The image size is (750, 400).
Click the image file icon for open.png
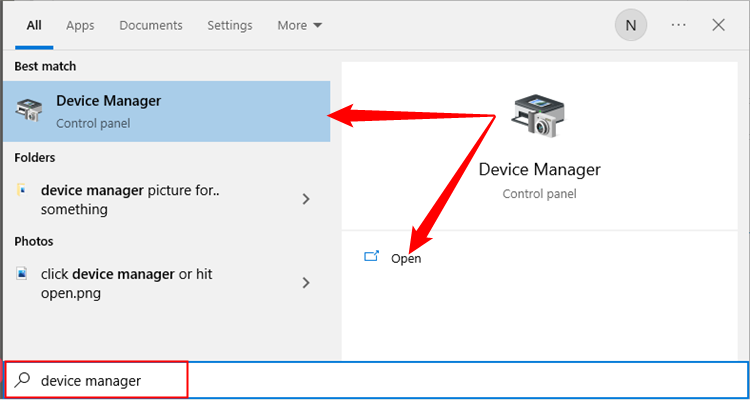[22, 274]
